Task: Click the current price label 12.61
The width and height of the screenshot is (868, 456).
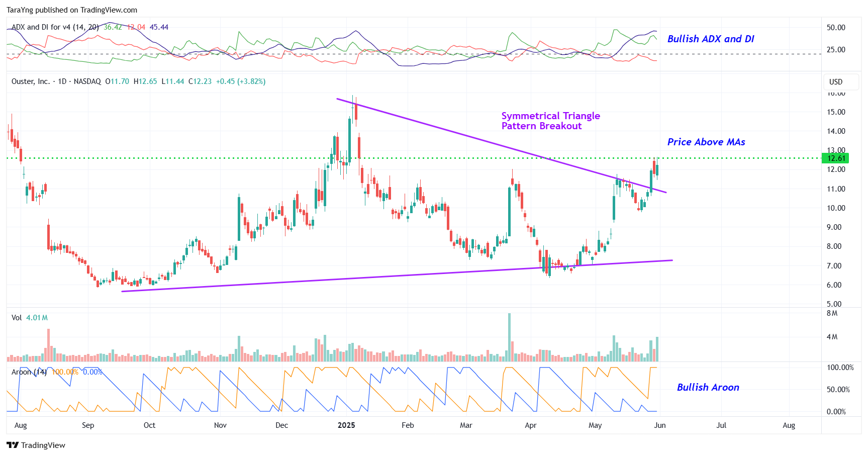Action: 836,158
